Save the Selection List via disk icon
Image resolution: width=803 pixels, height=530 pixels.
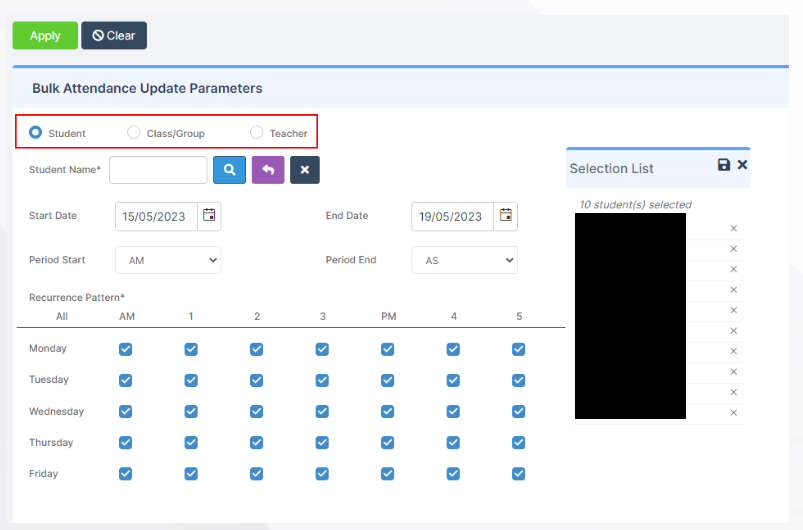pyautogui.click(x=724, y=165)
